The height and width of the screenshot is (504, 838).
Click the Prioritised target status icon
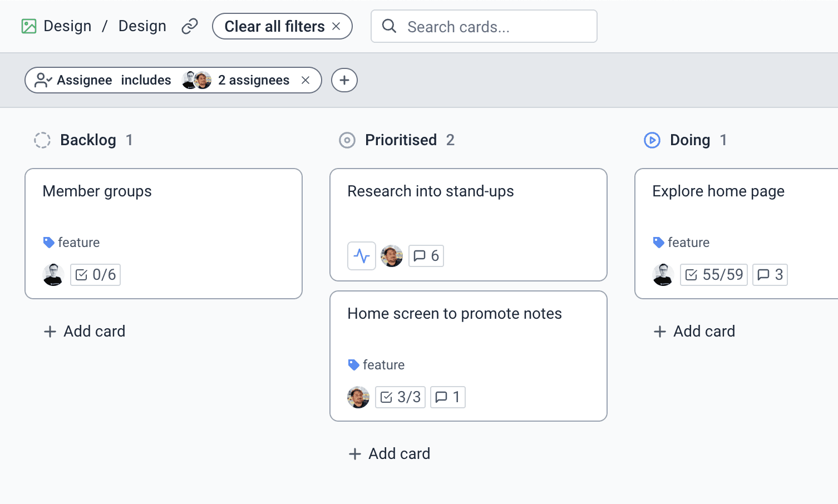point(347,140)
